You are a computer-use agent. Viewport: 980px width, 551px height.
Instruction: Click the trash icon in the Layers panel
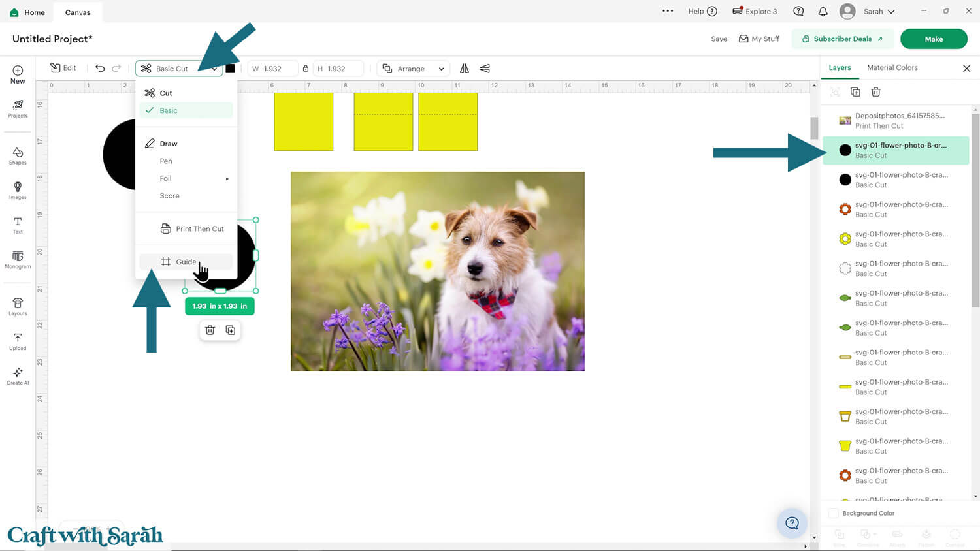pyautogui.click(x=876, y=92)
